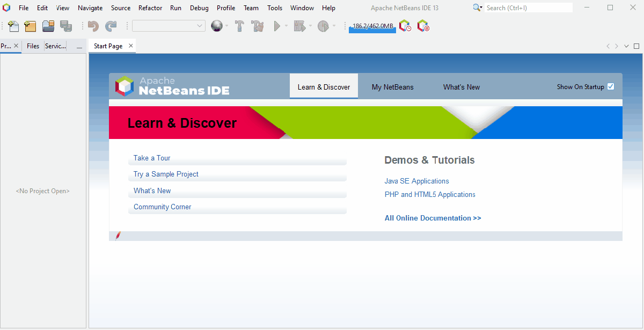Click the Build Project hammer icon
The width and height of the screenshot is (644, 330).
240,26
